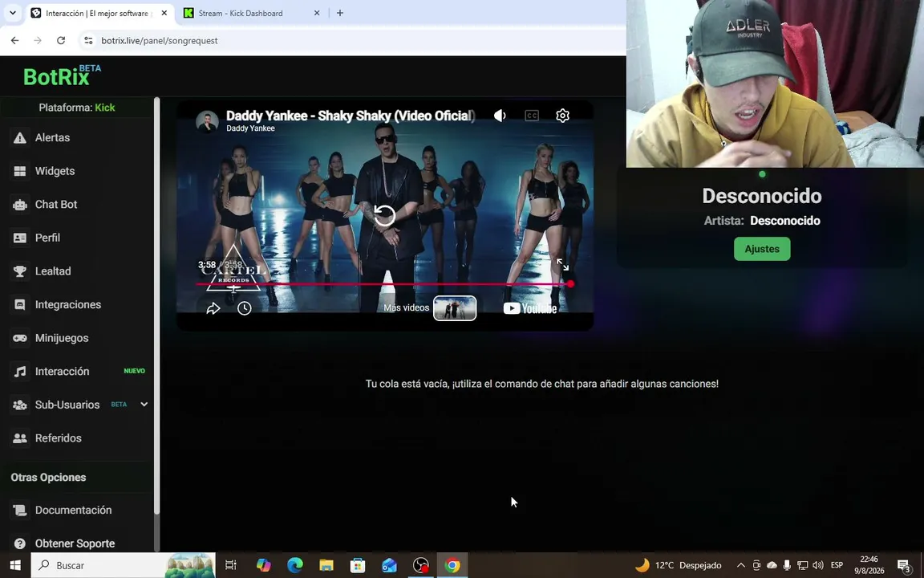Click the browser back arrow
924x578 pixels.
pos(14,41)
